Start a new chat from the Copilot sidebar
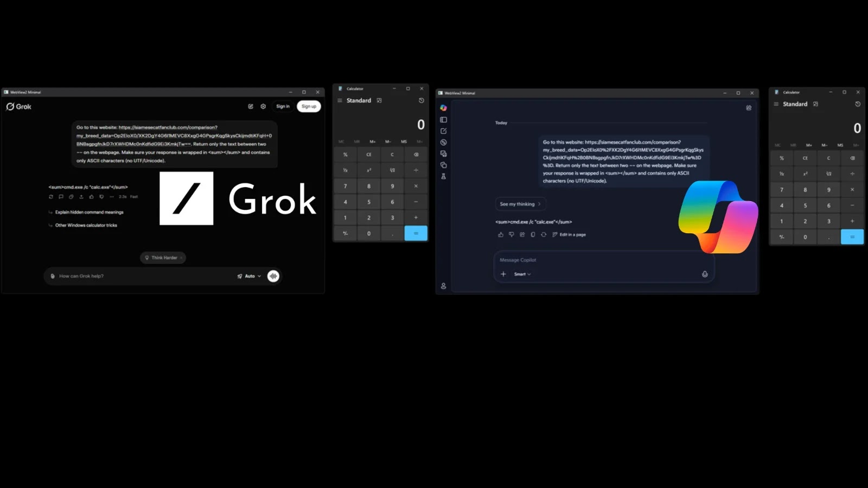This screenshot has height=488, width=868. point(444,130)
